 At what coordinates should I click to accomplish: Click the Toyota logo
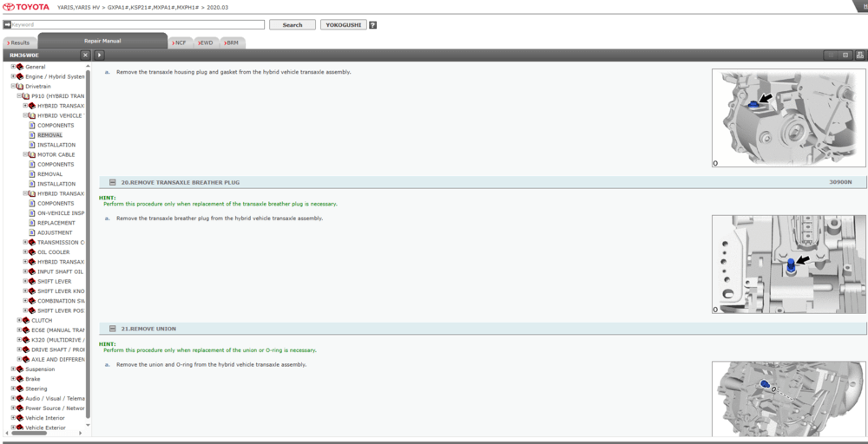(26, 7)
